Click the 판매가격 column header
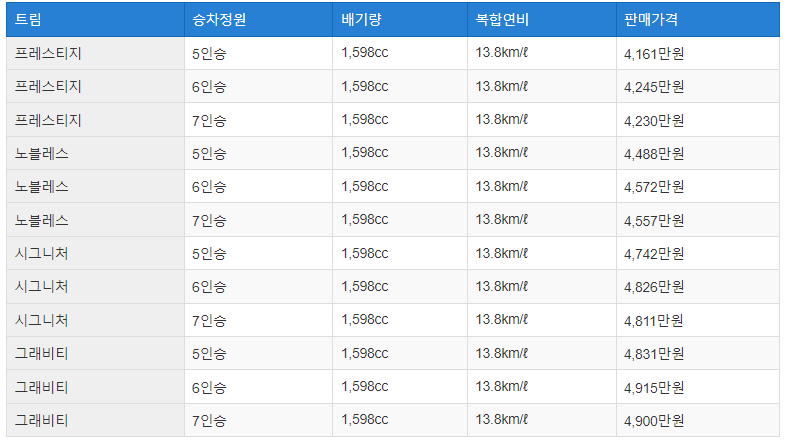Screen dimensions: 787x443 pos(698,20)
